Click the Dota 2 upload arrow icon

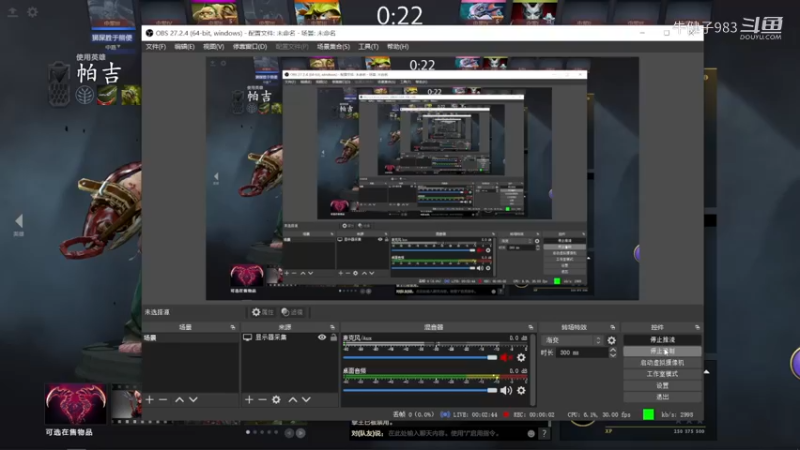[x=12, y=12]
